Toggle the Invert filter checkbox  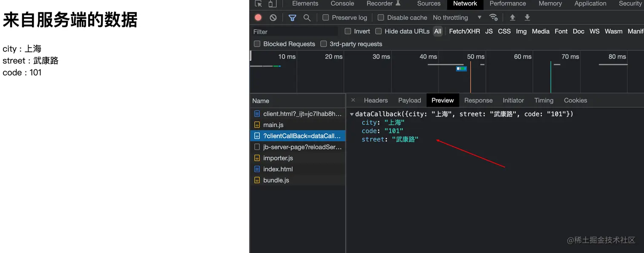coord(348,31)
